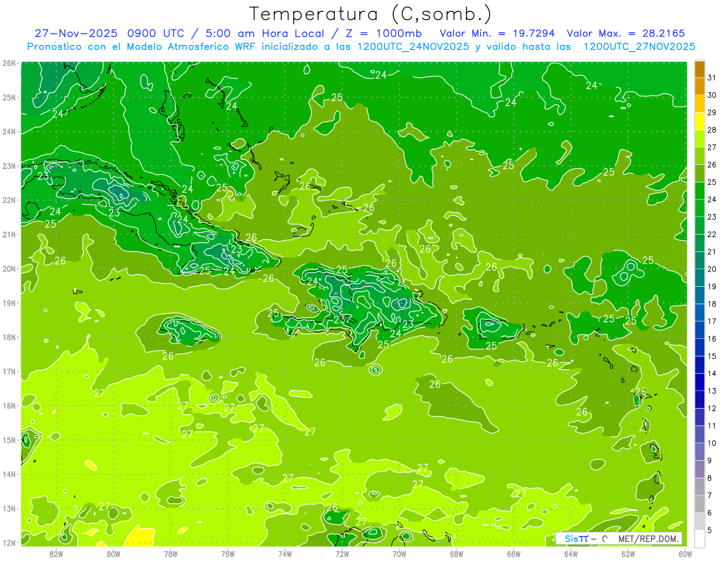Pick the purple swatch between 9 and 10
The height and width of the screenshot is (562, 728).
coord(699,452)
